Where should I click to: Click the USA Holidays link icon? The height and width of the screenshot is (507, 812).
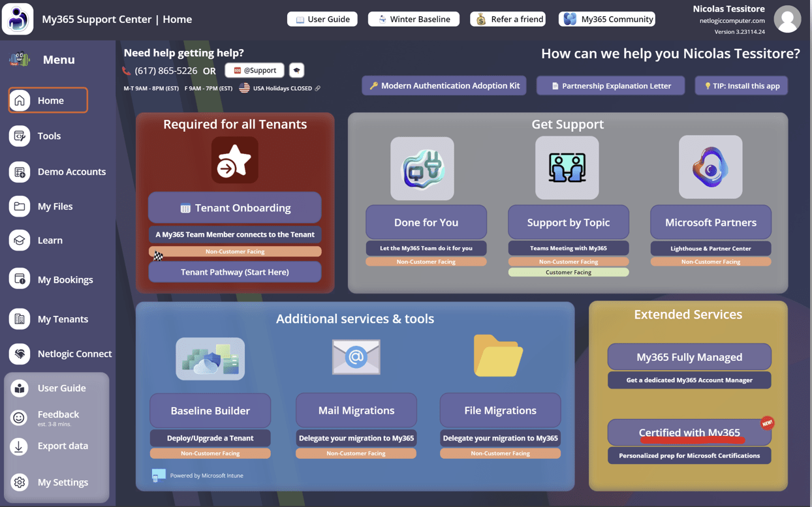(318, 88)
